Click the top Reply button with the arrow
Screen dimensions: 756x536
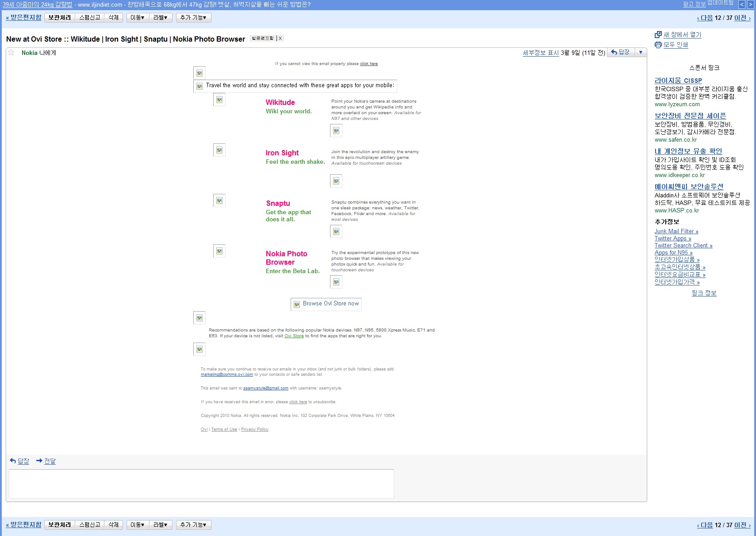click(621, 52)
